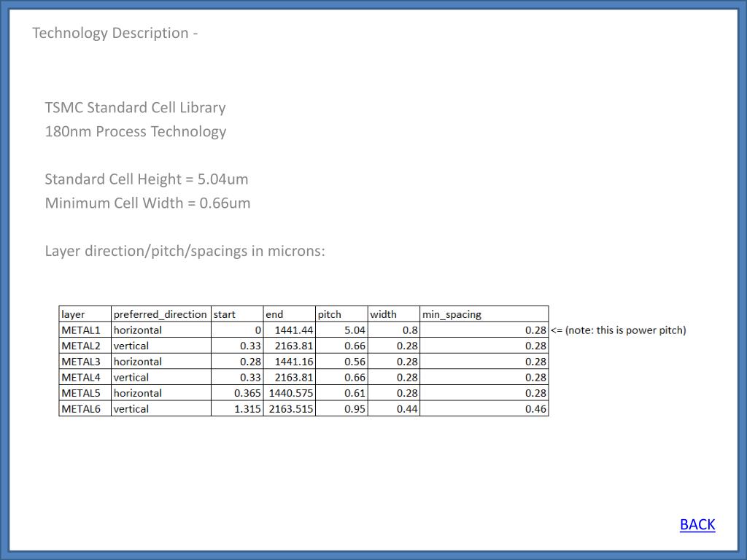Select the 'end' column header
Image resolution: width=747 pixels, height=560 pixels.
tap(289, 314)
